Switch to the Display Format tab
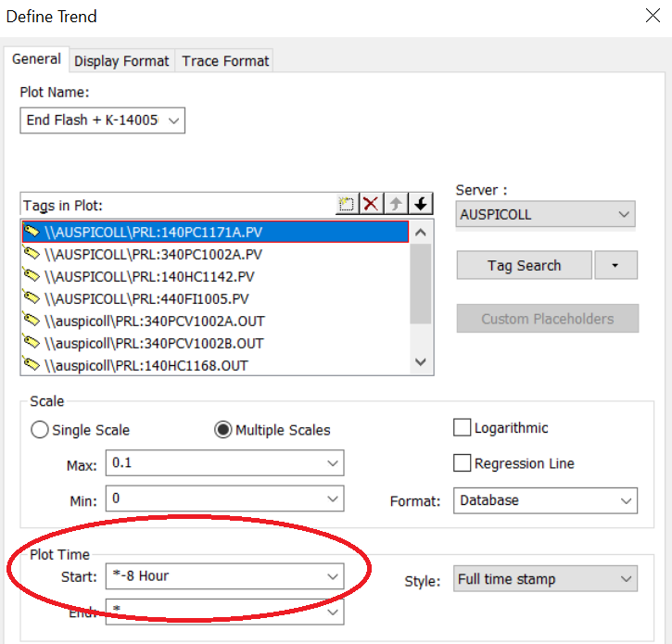 pyautogui.click(x=121, y=61)
